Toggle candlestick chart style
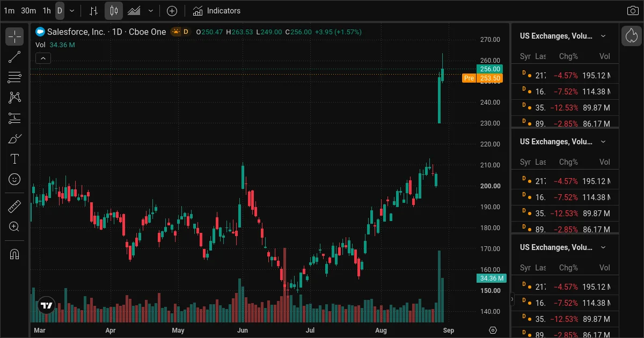 (113, 11)
